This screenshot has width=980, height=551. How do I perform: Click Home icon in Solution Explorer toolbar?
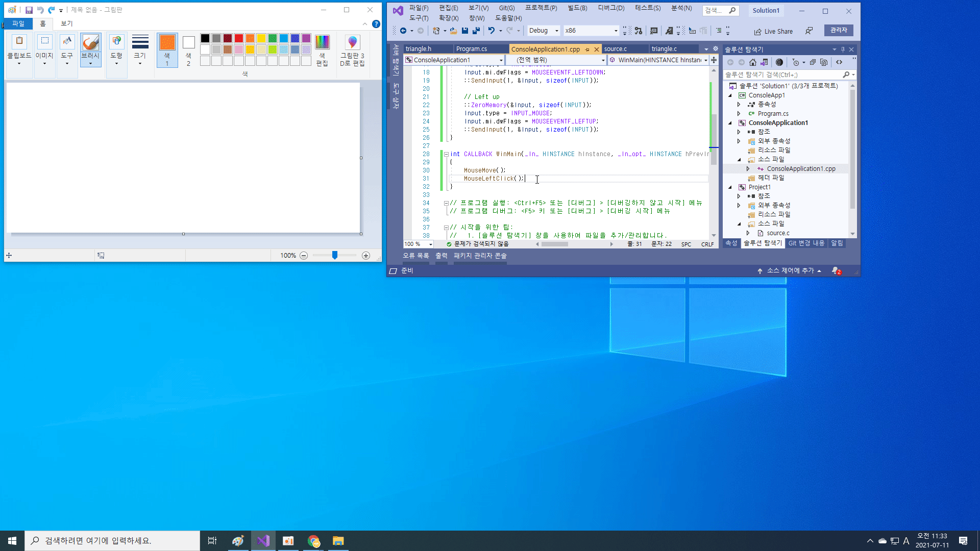coord(753,62)
